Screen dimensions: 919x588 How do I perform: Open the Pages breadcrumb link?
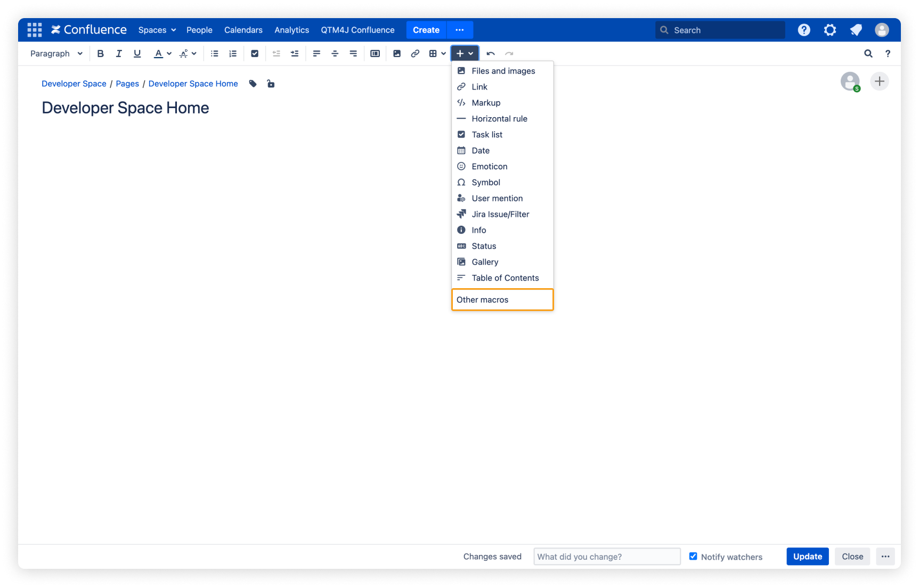coord(127,84)
